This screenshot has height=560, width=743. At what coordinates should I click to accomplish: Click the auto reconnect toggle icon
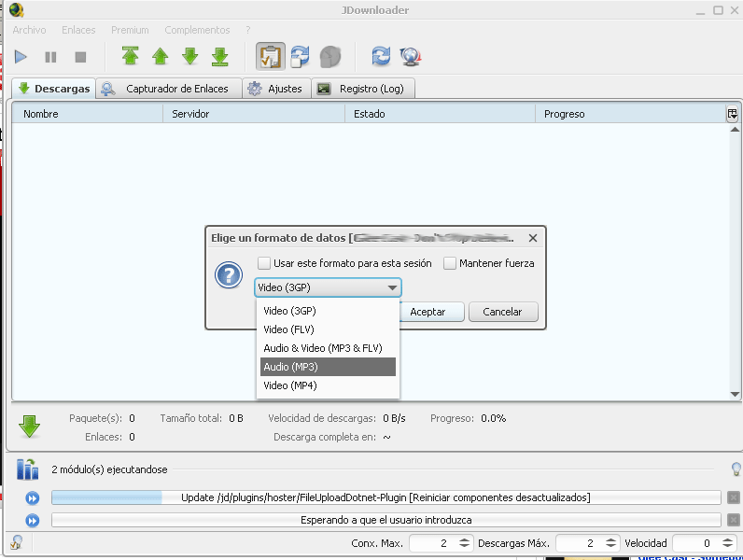(x=300, y=56)
